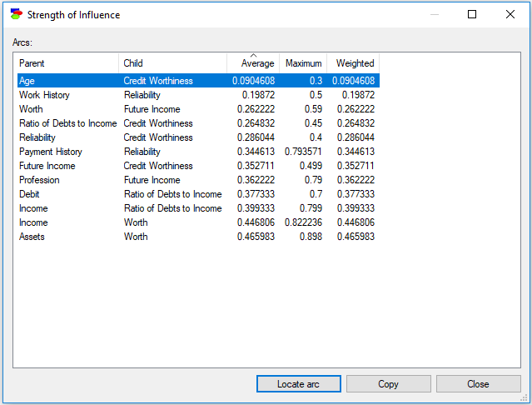Click the average value 0.0904608
The width and height of the screenshot is (532, 405).
coord(253,81)
